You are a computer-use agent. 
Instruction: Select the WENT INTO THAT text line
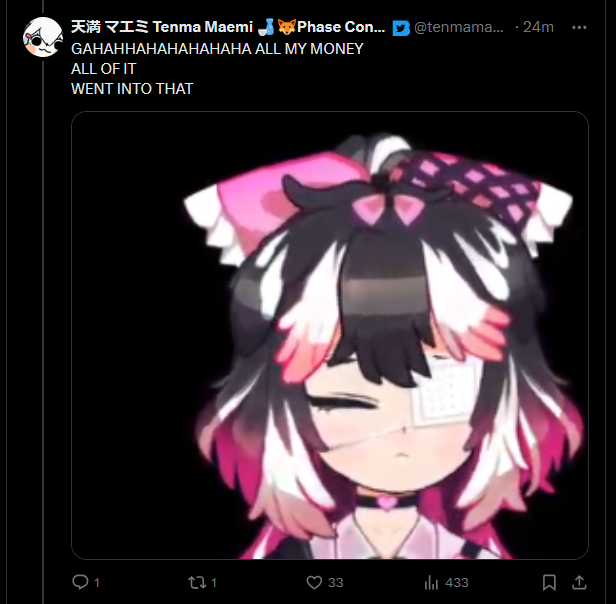pyautogui.click(x=132, y=89)
